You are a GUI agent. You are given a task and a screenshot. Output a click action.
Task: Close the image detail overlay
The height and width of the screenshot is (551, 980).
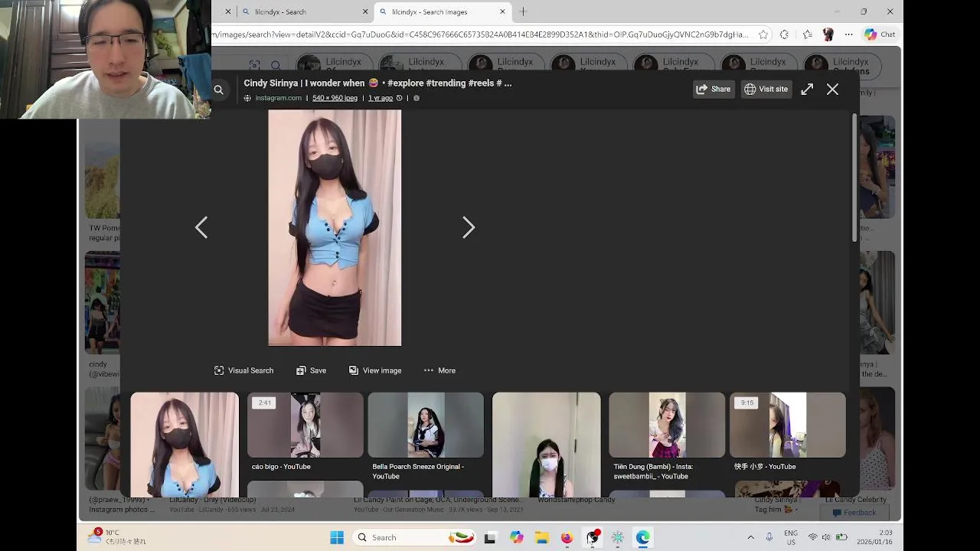pos(832,90)
